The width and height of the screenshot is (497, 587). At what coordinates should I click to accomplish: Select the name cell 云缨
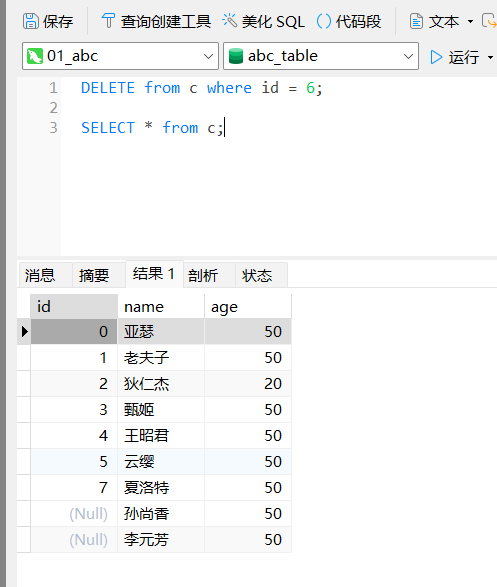[161, 462]
